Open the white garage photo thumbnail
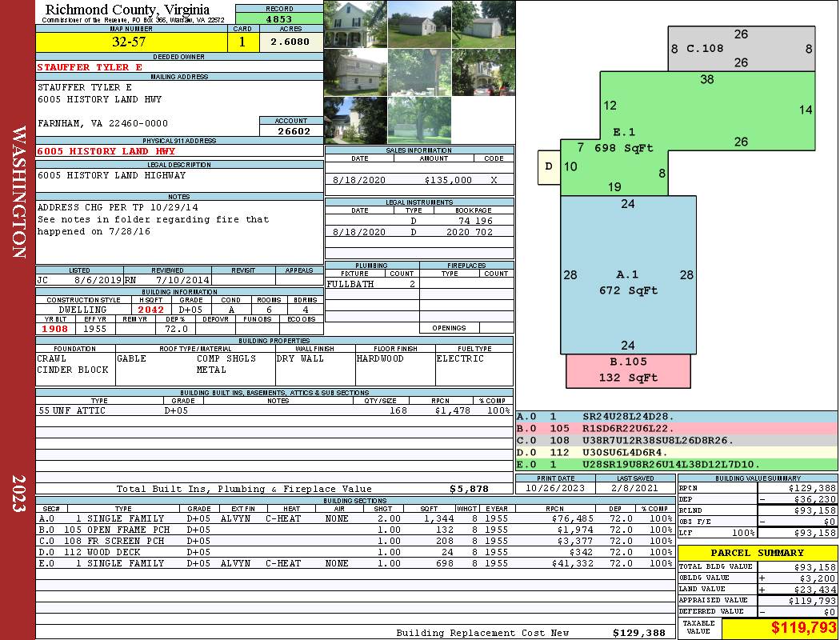840x640 pixels. tap(483, 24)
